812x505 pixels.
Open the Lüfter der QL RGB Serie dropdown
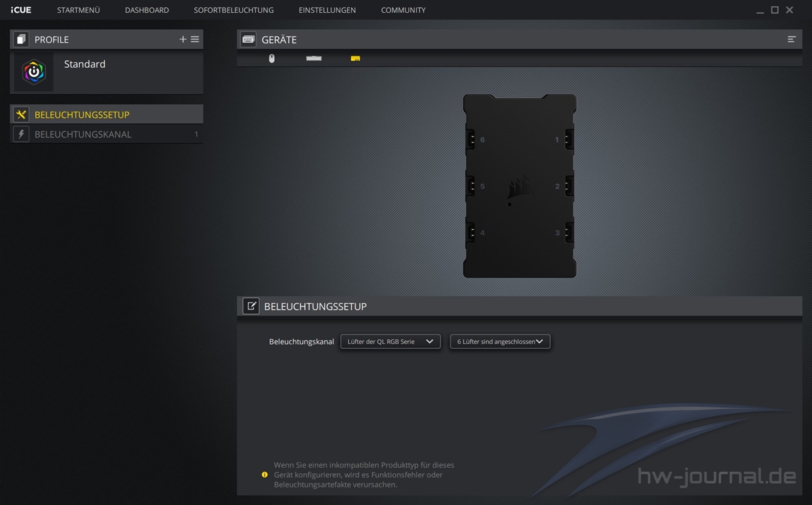(390, 342)
